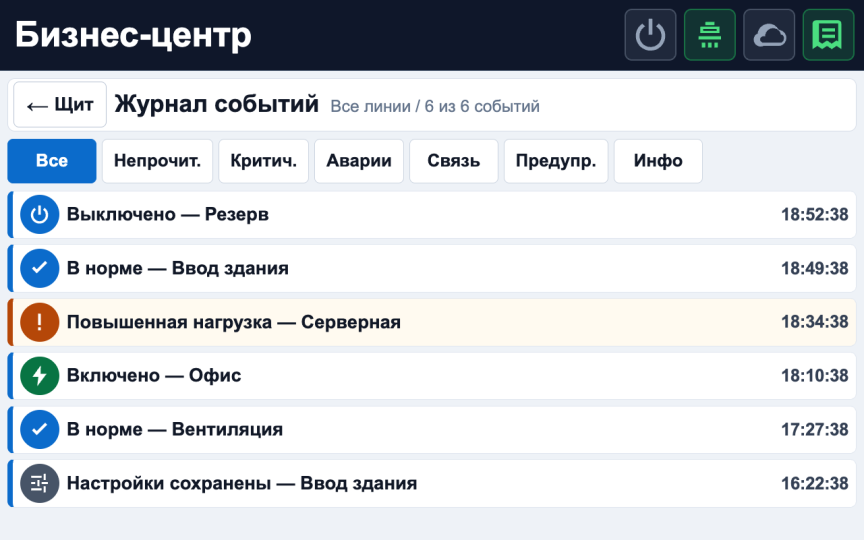Switch to the Инфо tab
The height and width of the screenshot is (540, 864).
click(658, 161)
